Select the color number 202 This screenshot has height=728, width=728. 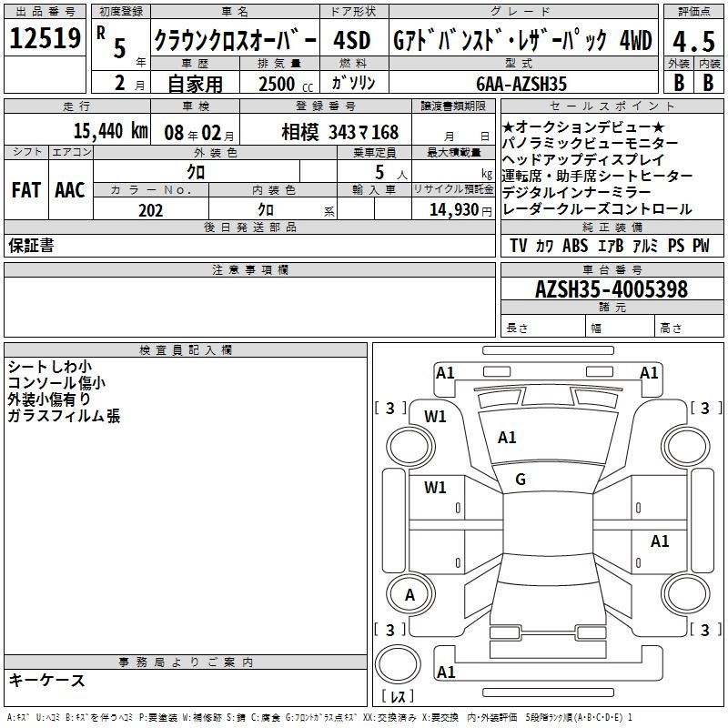(x=150, y=210)
